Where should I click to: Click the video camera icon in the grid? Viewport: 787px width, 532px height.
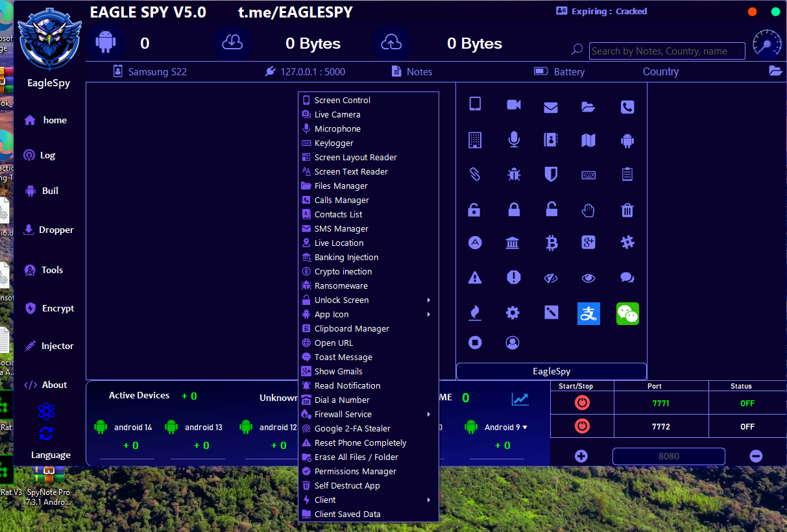pyautogui.click(x=514, y=105)
